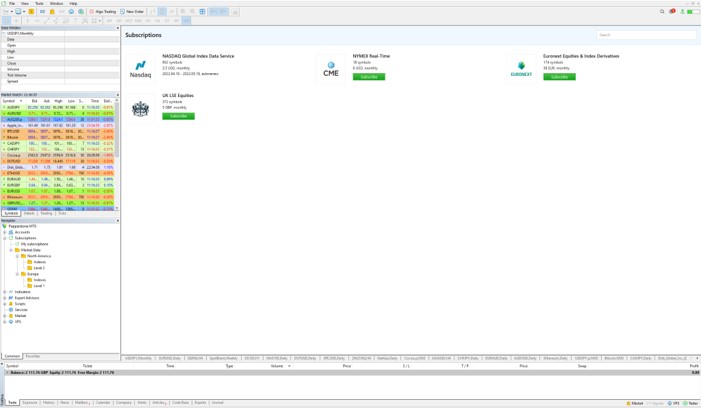
Task: Expand the Expert Advisors node
Action: tap(4, 297)
